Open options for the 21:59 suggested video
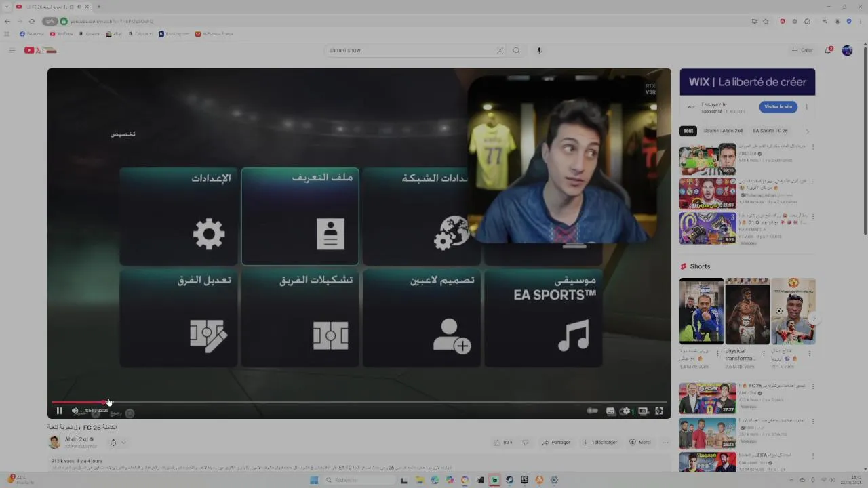868x488 pixels. (x=812, y=182)
